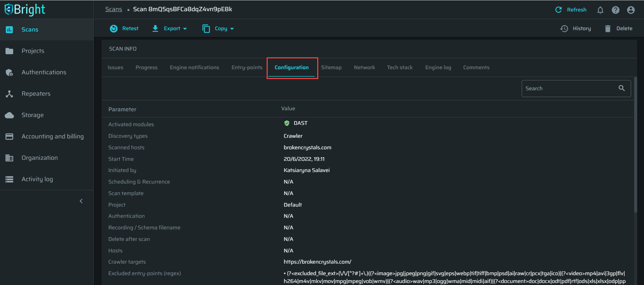
Task: Expand the Export dropdown
Action: (x=170, y=29)
